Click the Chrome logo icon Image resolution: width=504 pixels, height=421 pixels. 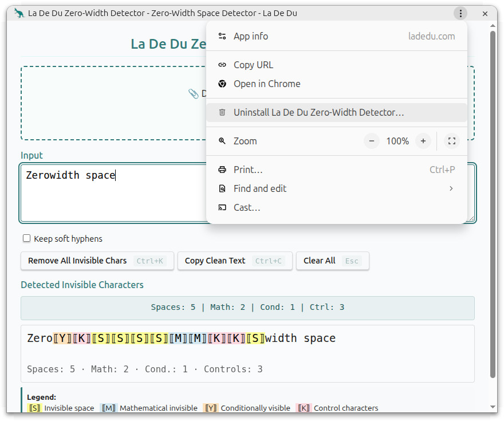click(x=222, y=84)
